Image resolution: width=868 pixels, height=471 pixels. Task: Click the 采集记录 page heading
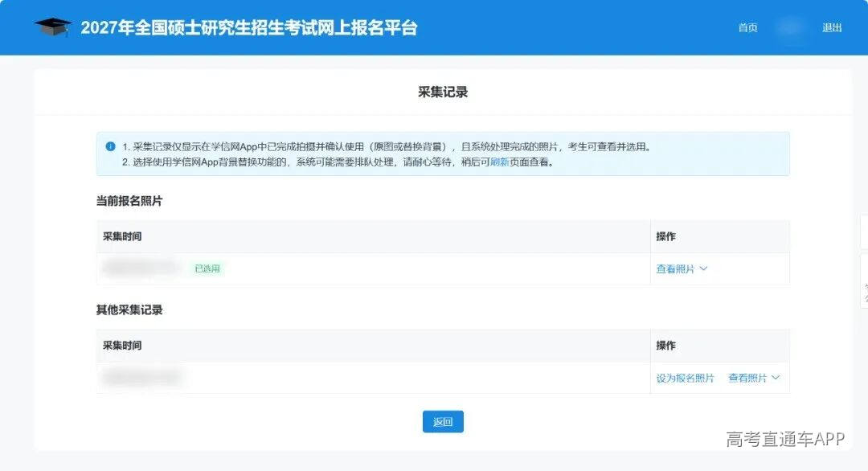click(443, 92)
